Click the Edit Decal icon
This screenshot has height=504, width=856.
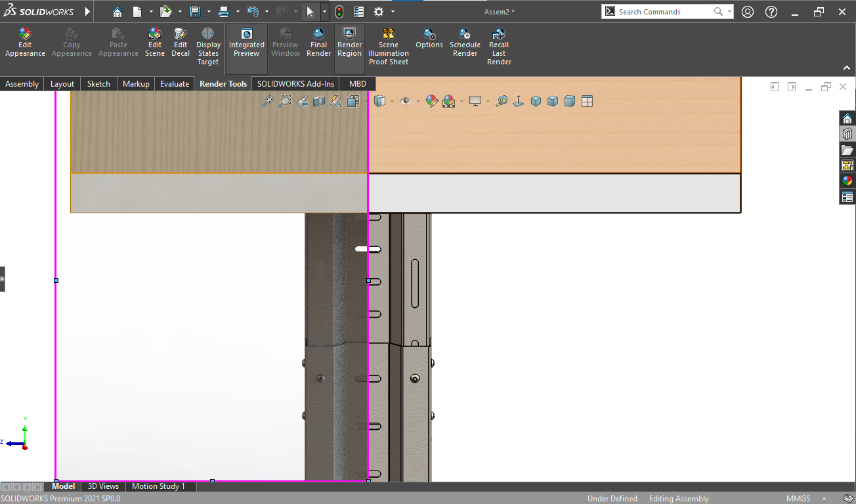[181, 42]
